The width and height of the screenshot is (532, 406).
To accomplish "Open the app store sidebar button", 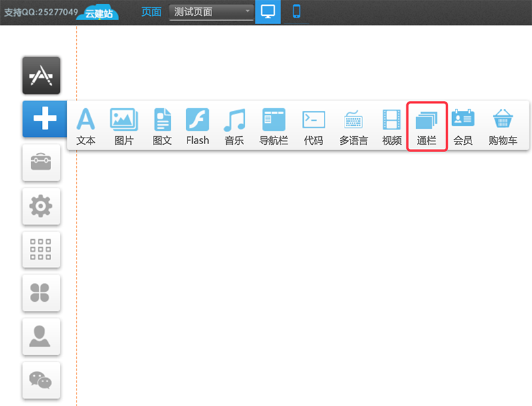I will (x=41, y=75).
